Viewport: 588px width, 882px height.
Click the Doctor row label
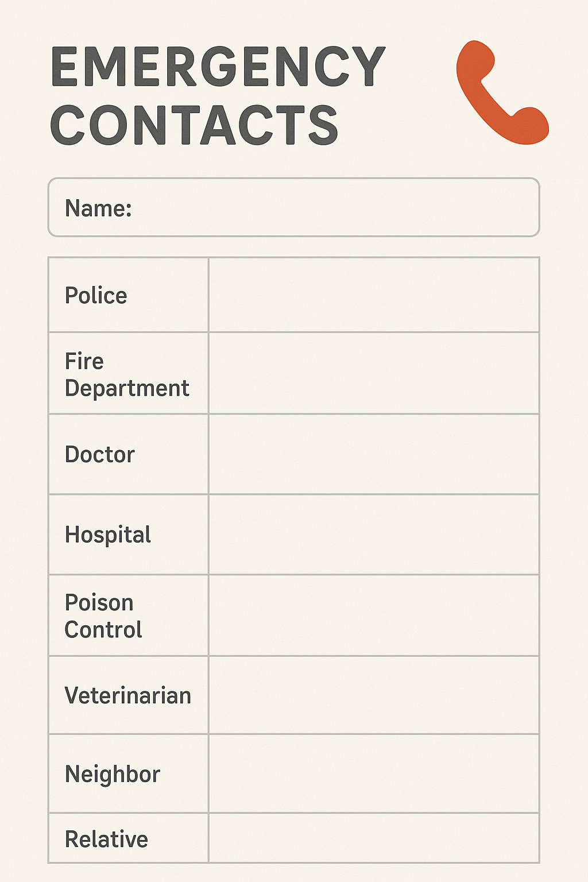point(99,454)
